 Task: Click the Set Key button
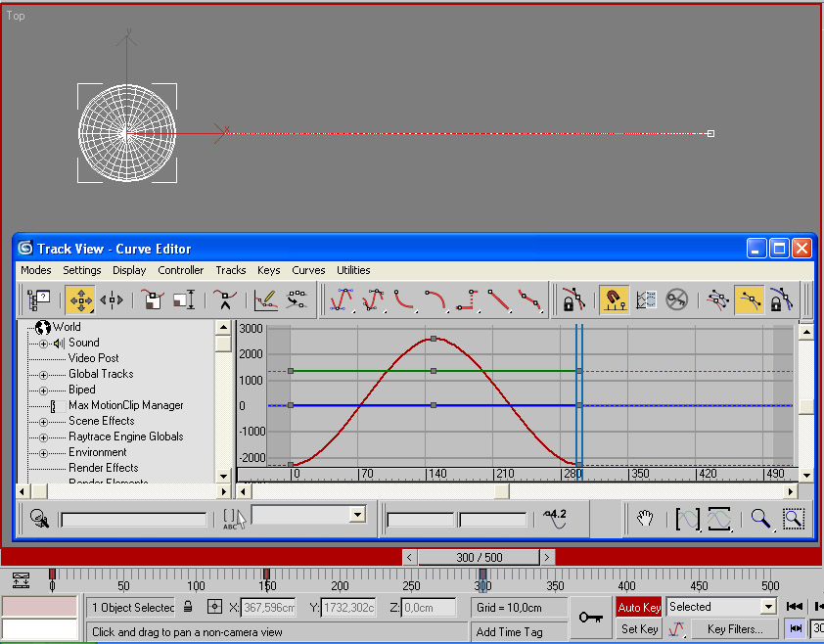pyautogui.click(x=638, y=629)
